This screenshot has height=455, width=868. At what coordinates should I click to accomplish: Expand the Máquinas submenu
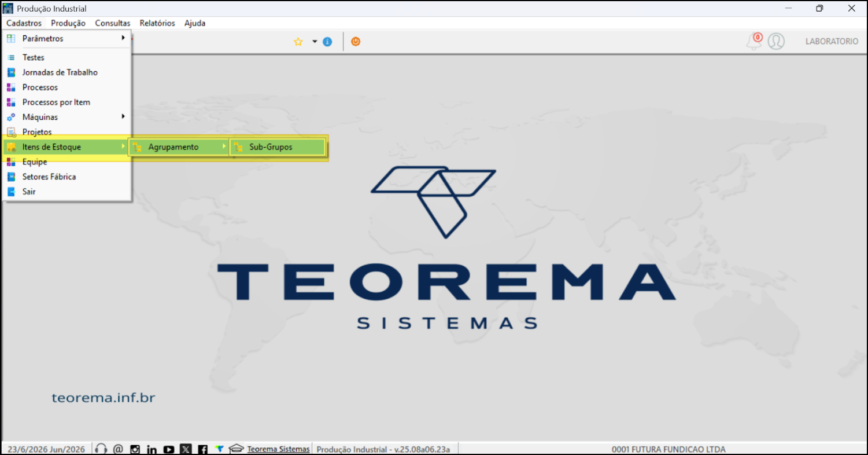click(67, 117)
